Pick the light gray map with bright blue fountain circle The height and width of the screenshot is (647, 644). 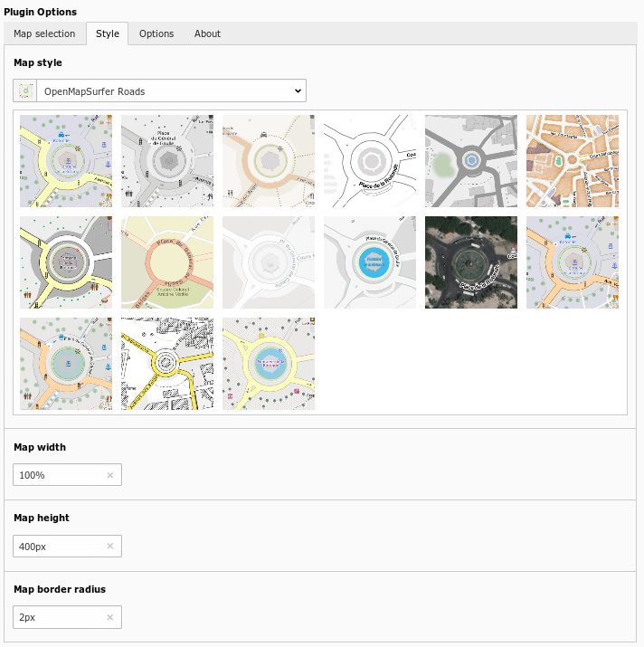coord(370,262)
